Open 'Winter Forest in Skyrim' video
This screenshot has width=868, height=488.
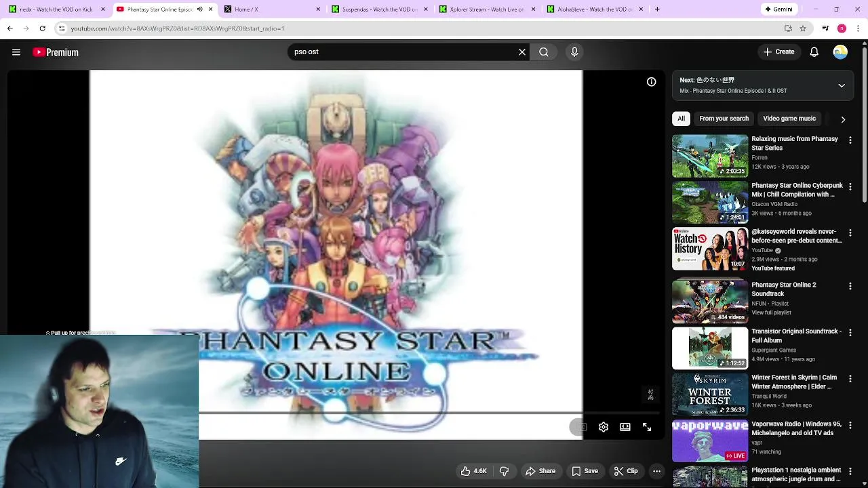pos(794,382)
